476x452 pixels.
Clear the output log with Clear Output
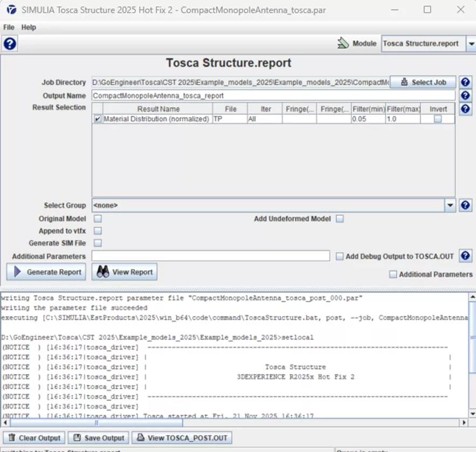point(35,438)
